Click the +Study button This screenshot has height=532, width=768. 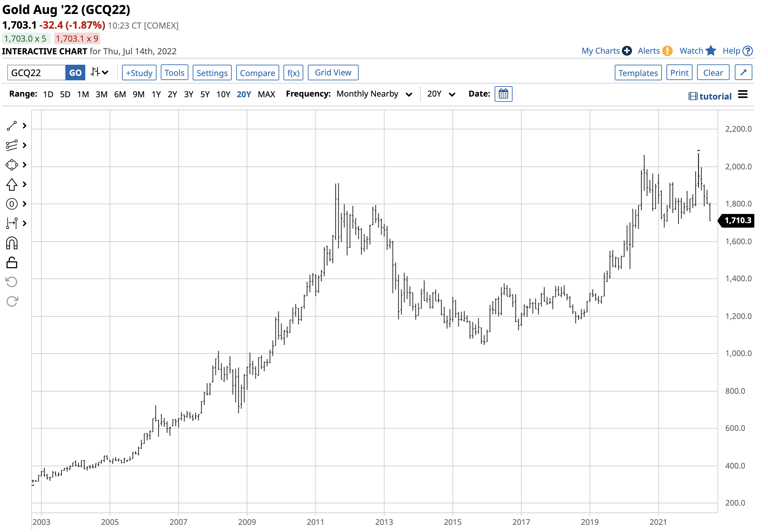point(139,73)
